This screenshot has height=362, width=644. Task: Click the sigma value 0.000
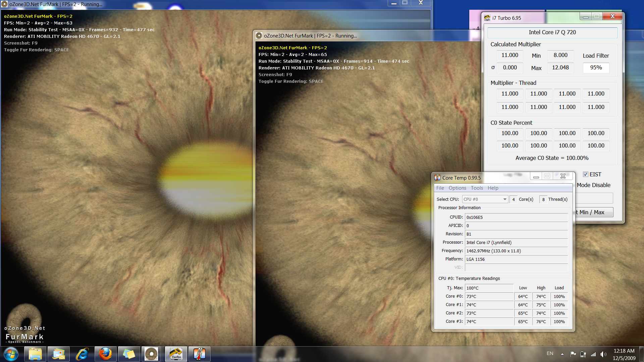coord(509,68)
